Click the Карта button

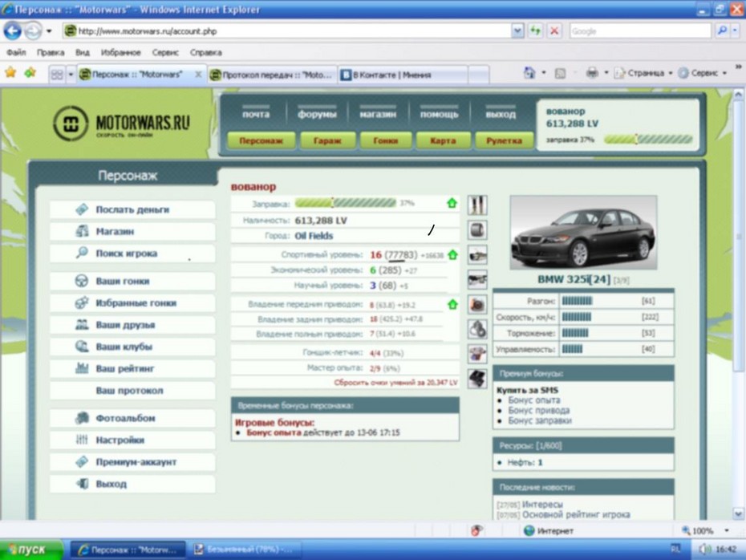(x=443, y=141)
